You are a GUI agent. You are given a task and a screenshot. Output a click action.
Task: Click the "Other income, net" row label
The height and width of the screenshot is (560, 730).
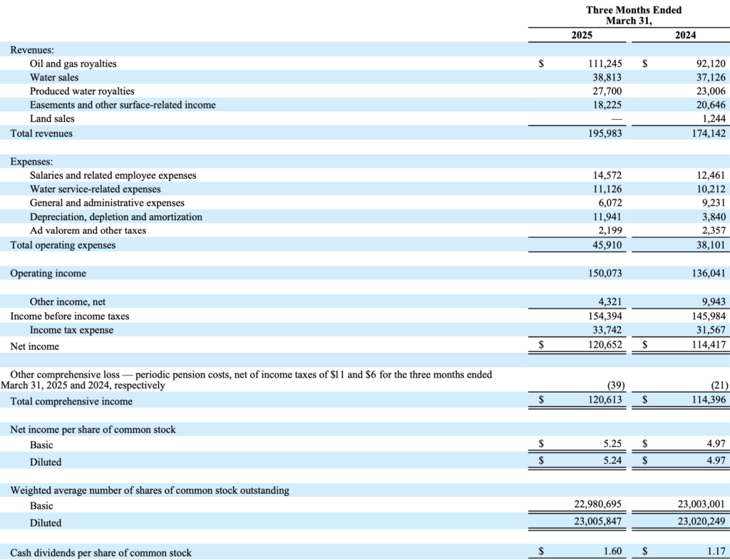coord(68,302)
